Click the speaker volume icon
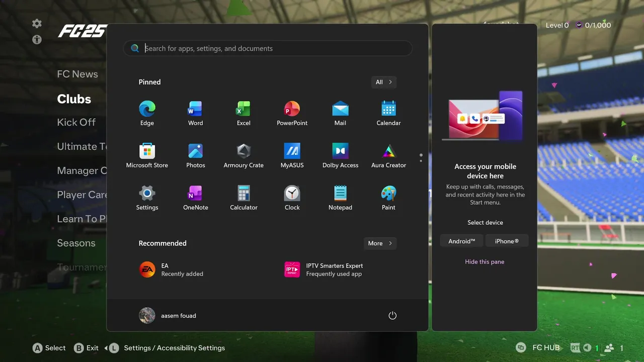Image resolution: width=644 pixels, height=362 pixels. pos(587,348)
